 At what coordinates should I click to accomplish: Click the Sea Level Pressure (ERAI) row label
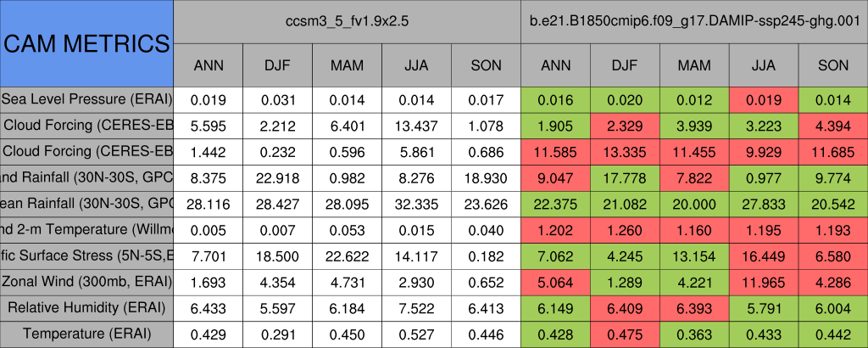pos(87,99)
